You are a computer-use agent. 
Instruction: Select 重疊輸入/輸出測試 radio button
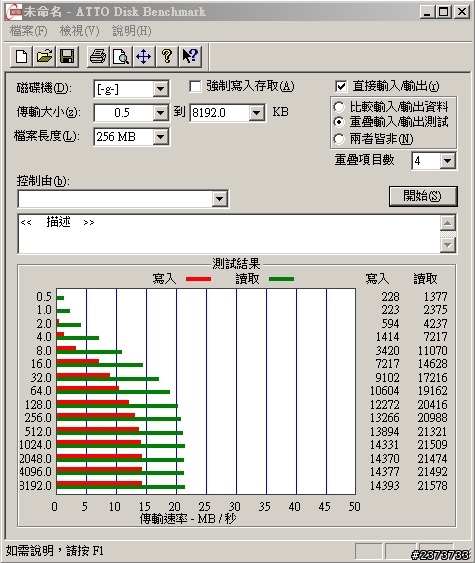click(339, 122)
